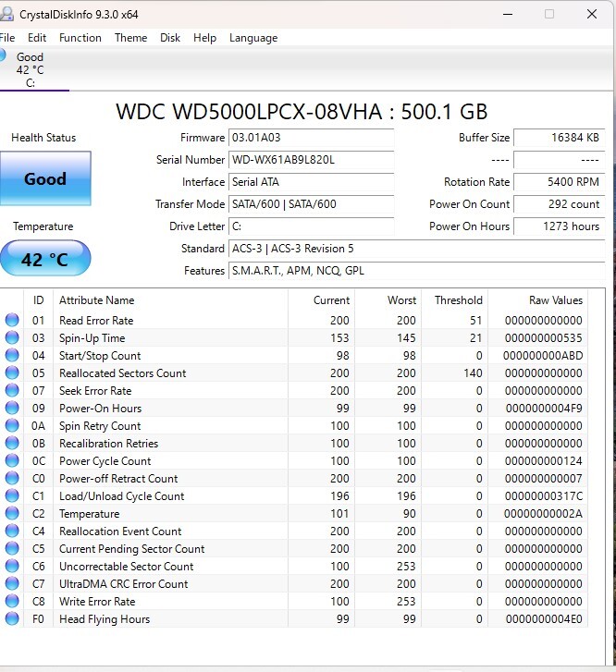Screen dimensions: 616x672
Task: Click the disk title WDC WD5000LPCX-08VHA
Action: pos(249,112)
